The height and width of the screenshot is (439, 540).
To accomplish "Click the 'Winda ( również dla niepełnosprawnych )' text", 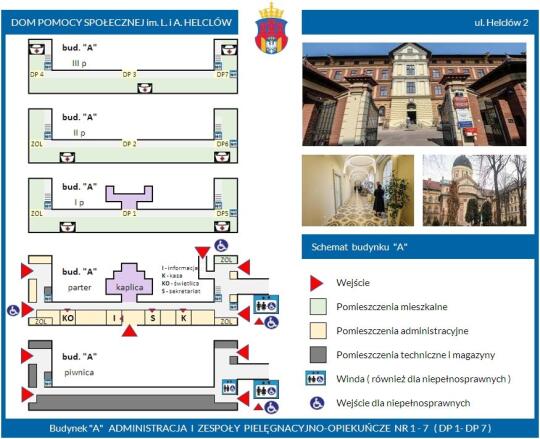I will tap(424, 379).
